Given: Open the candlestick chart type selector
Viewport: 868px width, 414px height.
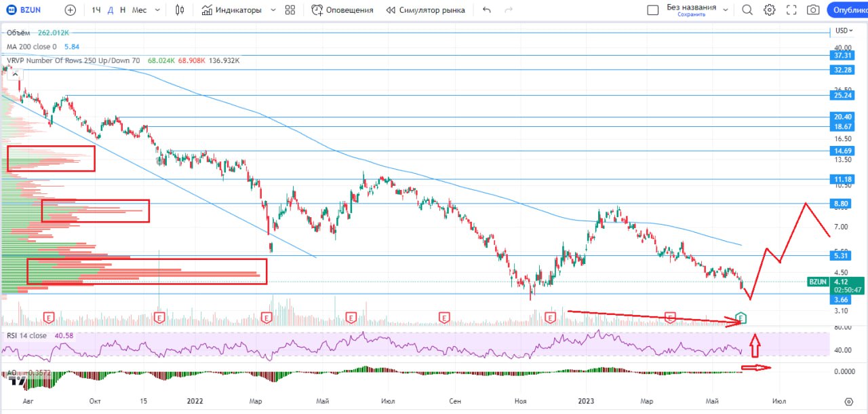Looking at the screenshot, I should (x=180, y=10).
